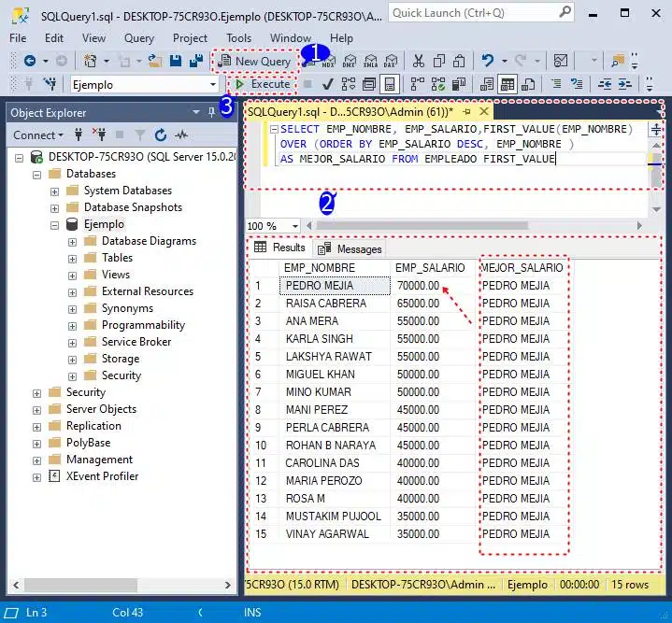Switch to the Messages tab

pos(350,248)
